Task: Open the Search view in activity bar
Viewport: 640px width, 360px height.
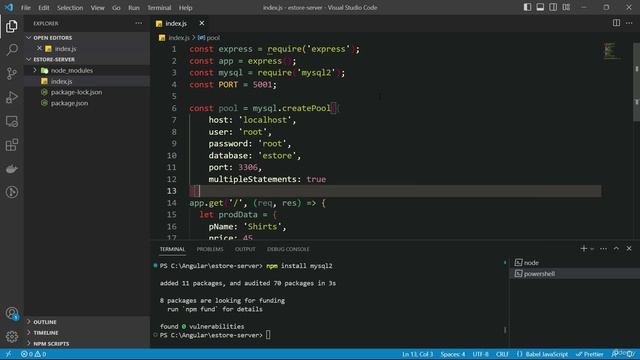Action: (x=11, y=50)
